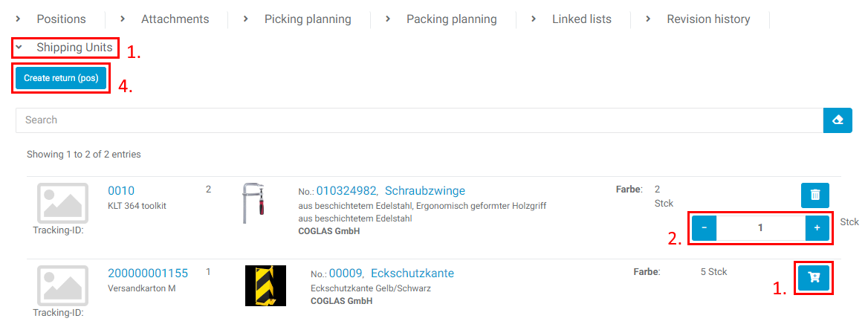Open the Eckschutzkante yellow-black product image
This screenshot has height=327, width=868.
pyautogui.click(x=265, y=285)
